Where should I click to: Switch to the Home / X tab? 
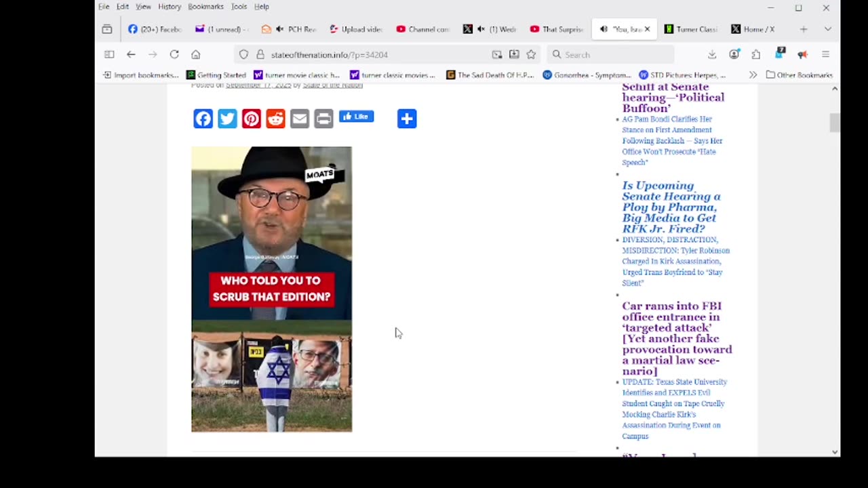click(758, 29)
